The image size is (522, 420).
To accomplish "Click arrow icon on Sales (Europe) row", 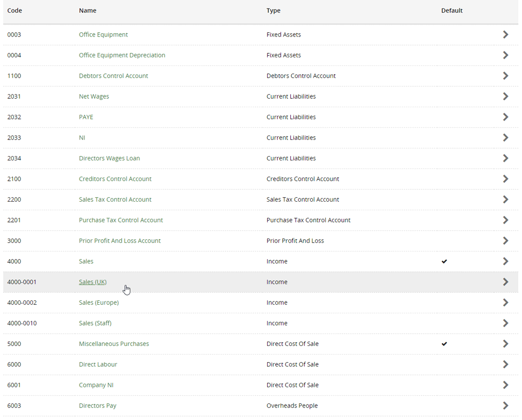I will (x=505, y=303).
